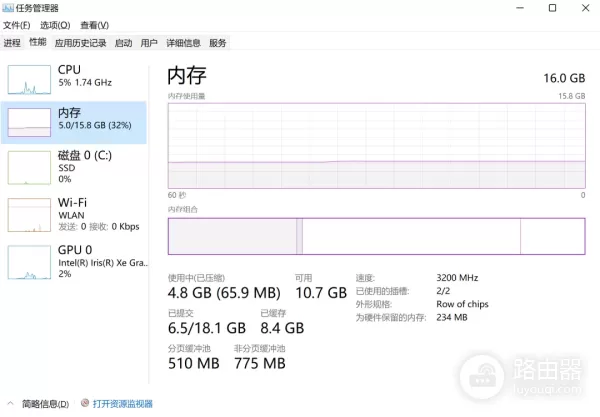Image resolution: width=600 pixels, height=417 pixels.
Task: Click the 内存组合 memory composition bar
Action: [376, 236]
